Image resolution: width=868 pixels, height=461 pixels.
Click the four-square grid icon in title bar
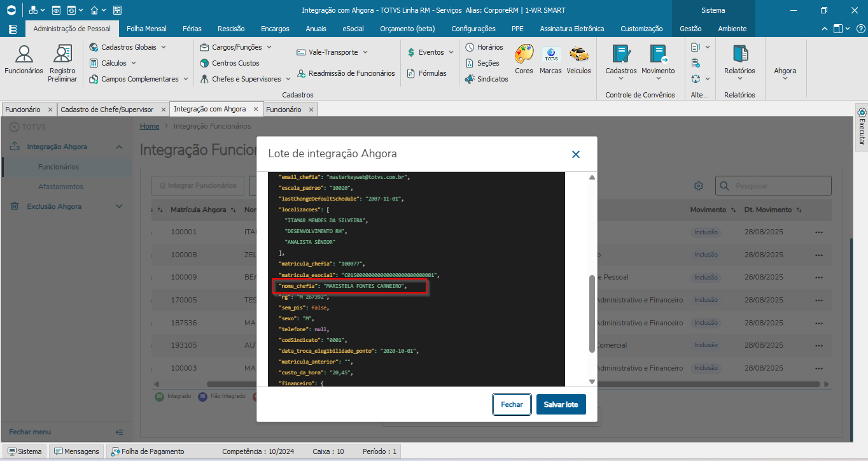point(117,10)
